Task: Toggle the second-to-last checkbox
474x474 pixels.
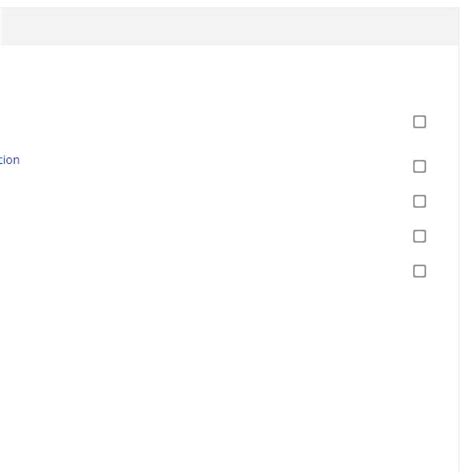Action: tap(419, 236)
